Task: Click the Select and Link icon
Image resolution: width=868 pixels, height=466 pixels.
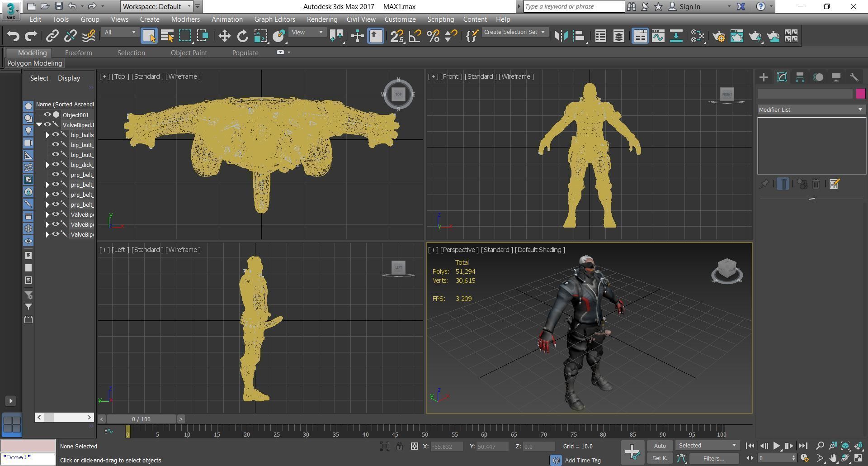Action: click(52, 36)
